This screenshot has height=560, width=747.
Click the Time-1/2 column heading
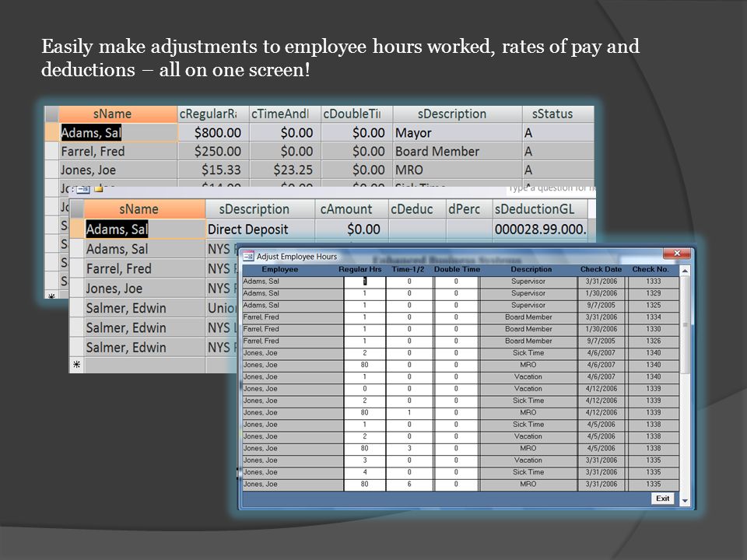408,269
